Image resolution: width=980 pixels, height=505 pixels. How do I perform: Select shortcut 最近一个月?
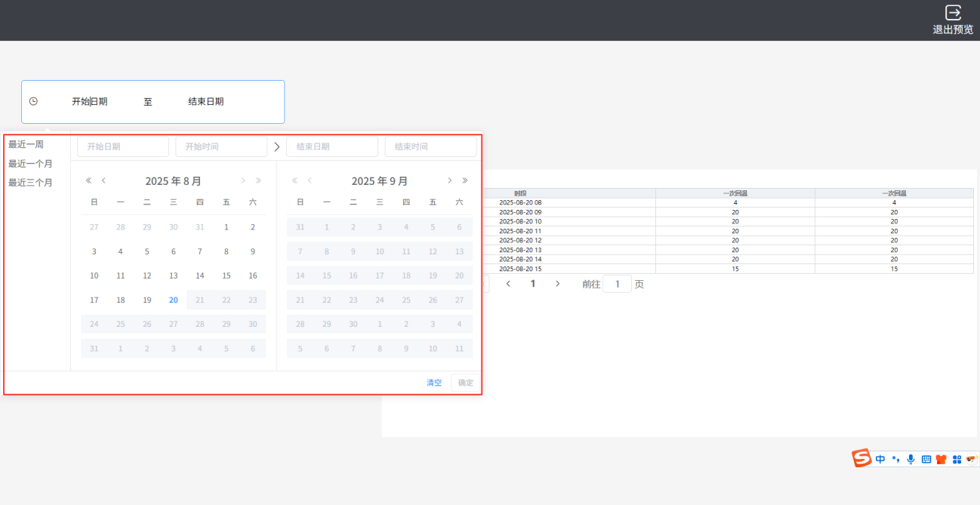tap(30, 164)
